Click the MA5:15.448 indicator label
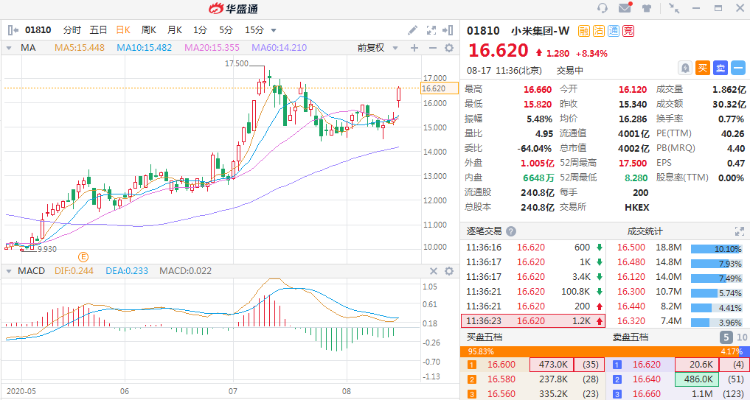 79,48
